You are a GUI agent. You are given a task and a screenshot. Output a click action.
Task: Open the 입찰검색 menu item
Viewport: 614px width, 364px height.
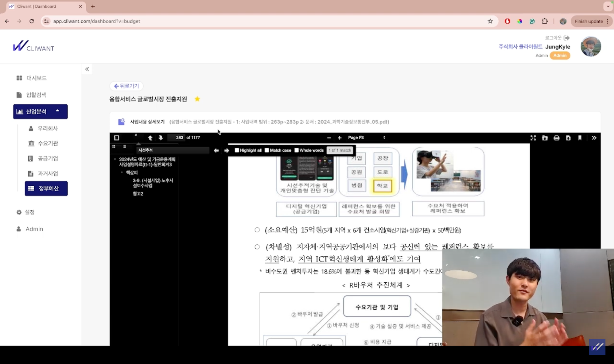[x=36, y=95]
